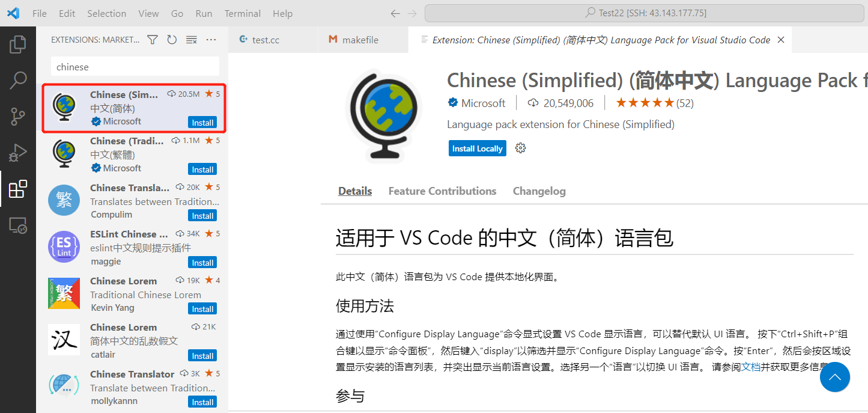
Task: Open the Selection menu
Action: click(x=107, y=13)
